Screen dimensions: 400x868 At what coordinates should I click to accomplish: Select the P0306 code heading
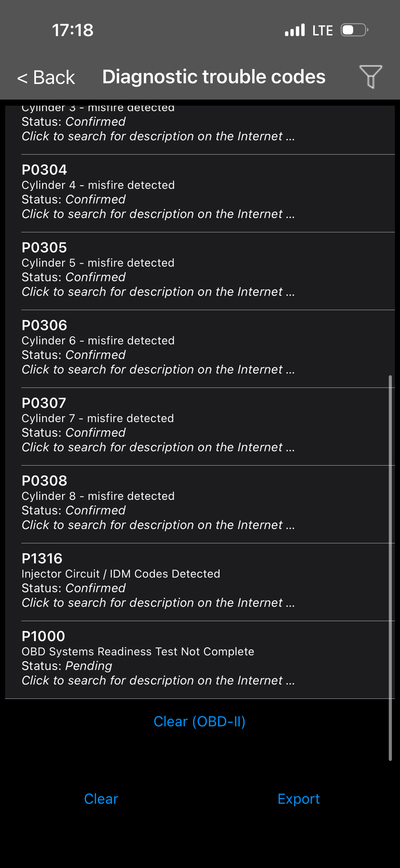(x=44, y=325)
